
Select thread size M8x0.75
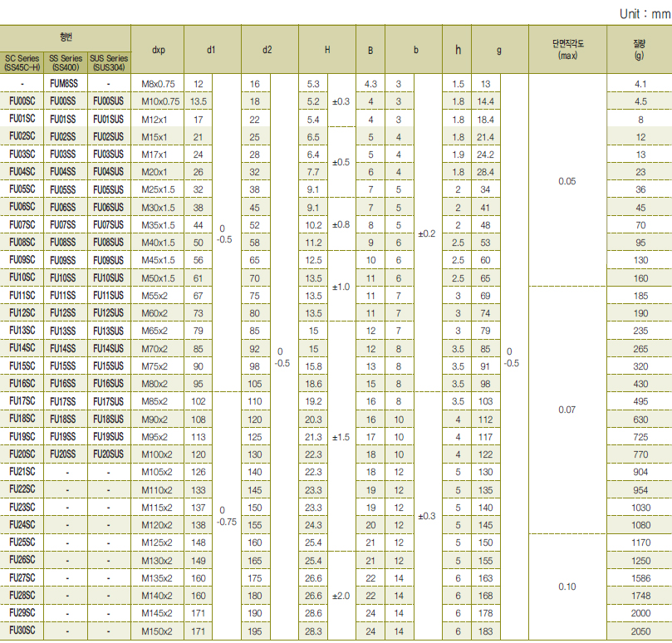[158, 84]
